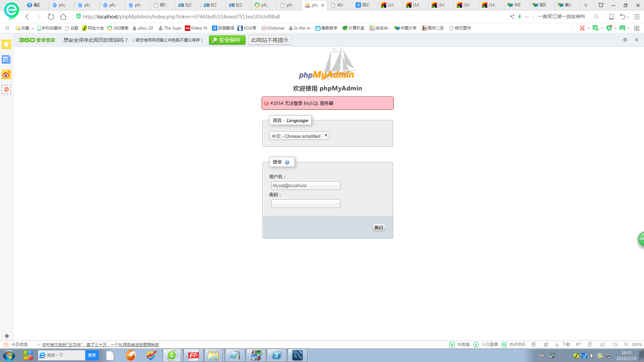Click the 此网站不再提示 button
Viewport: 644px width, 362px height.
click(270, 40)
